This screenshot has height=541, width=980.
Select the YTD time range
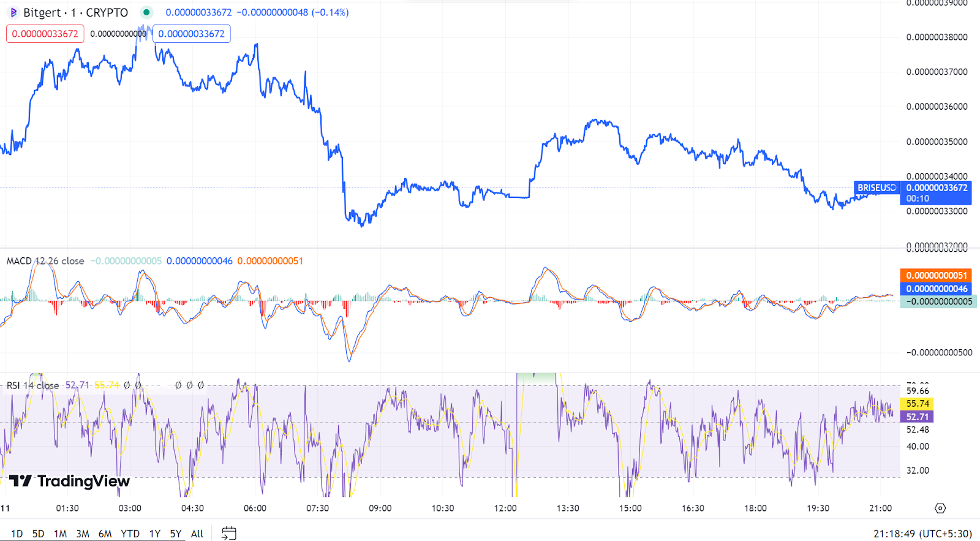130,534
